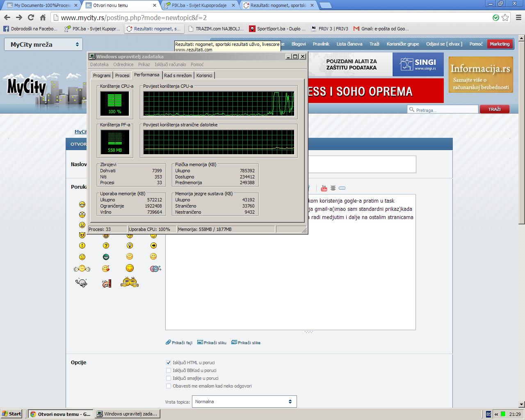
Task: Insert the smiley banging on a wall
Action: pos(106,283)
